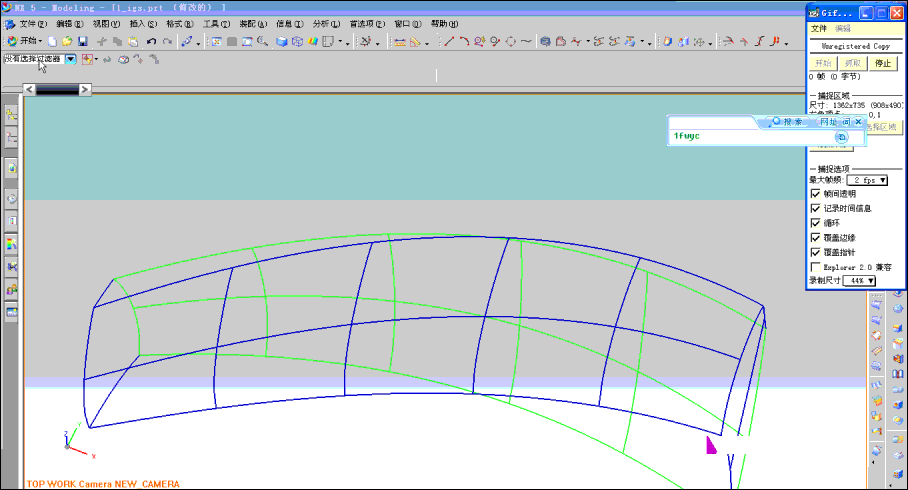The image size is (908, 490).
Task: Click the 网址 URL tab in popup
Action: pyautogui.click(x=829, y=122)
